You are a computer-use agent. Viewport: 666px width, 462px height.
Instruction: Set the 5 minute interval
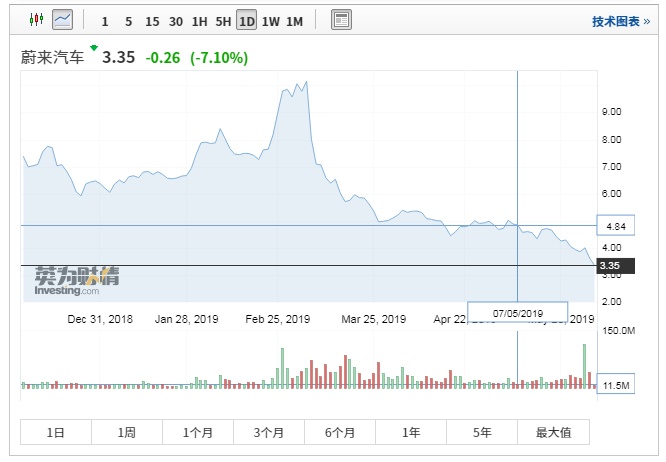(x=128, y=21)
